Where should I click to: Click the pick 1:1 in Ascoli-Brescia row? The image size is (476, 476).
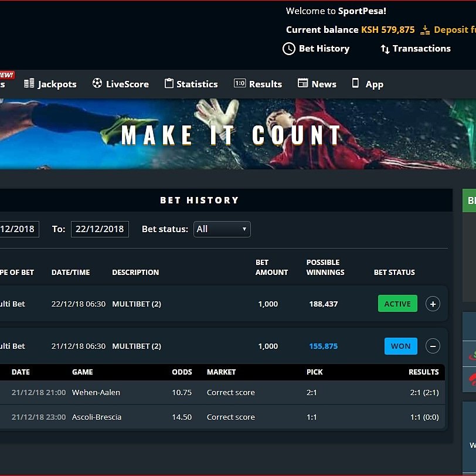click(311, 417)
